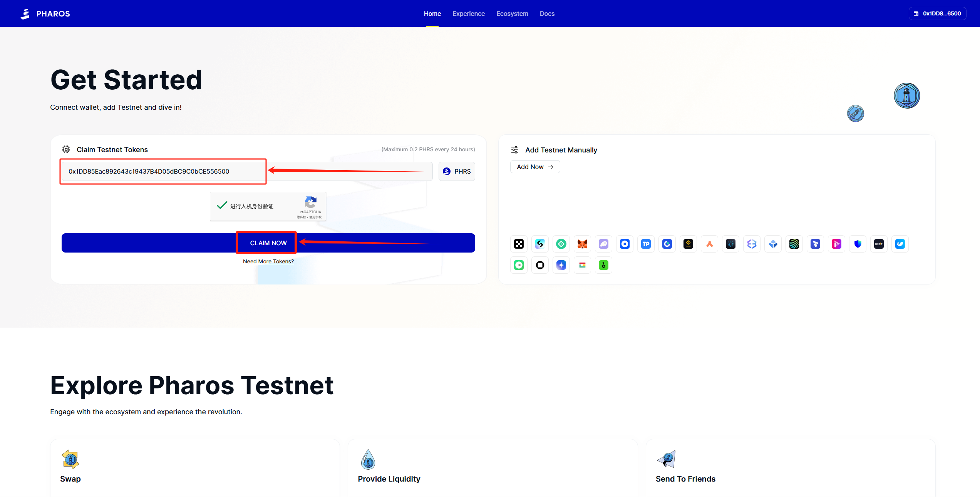Choose the blue cube wallet icon
The width and height of the screenshot is (980, 497).
[x=773, y=244]
